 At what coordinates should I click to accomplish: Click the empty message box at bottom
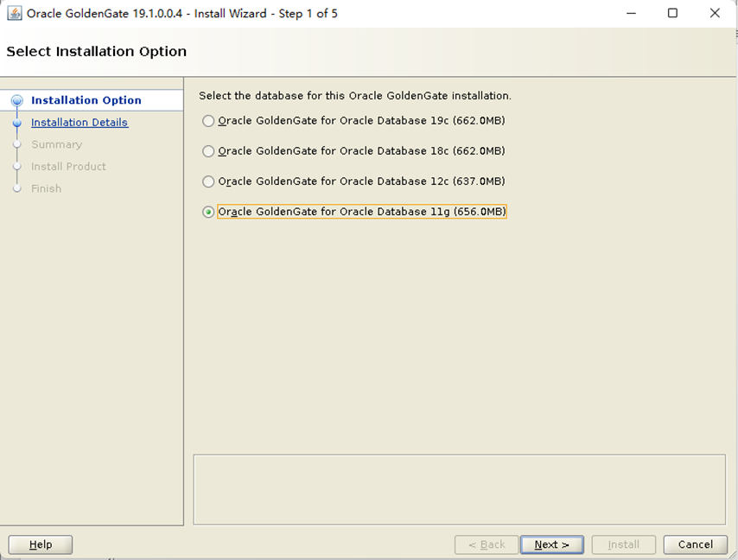pyautogui.click(x=460, y=489)
